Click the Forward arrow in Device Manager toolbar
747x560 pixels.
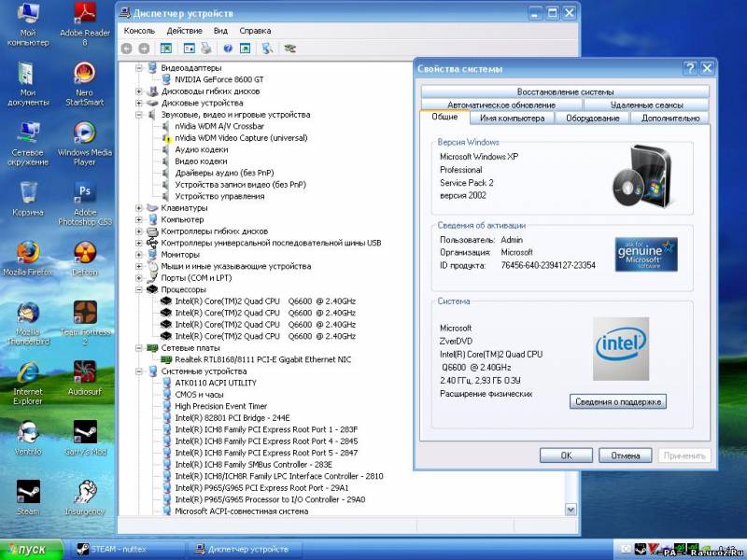[x=144, y=49]
